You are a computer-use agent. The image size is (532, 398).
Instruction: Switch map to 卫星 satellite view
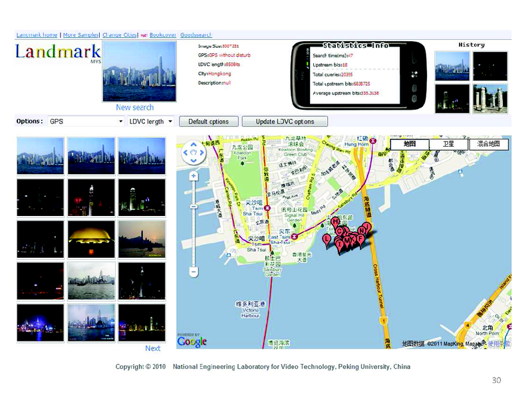point(448,144)
